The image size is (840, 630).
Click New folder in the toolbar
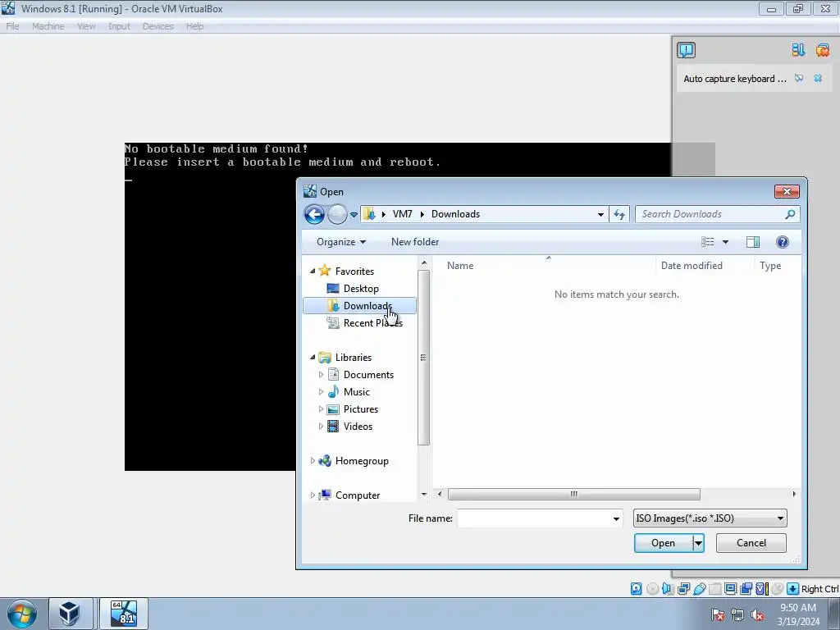415,242
